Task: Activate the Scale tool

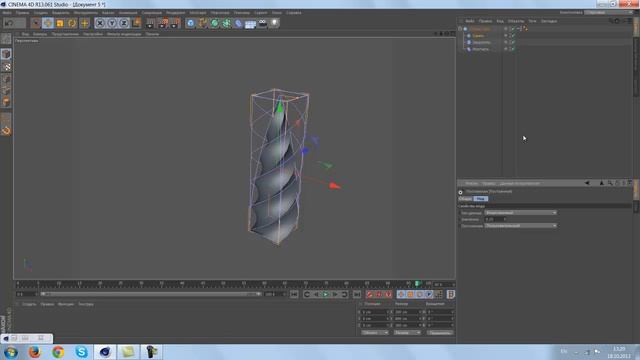Action: [60, 23]
